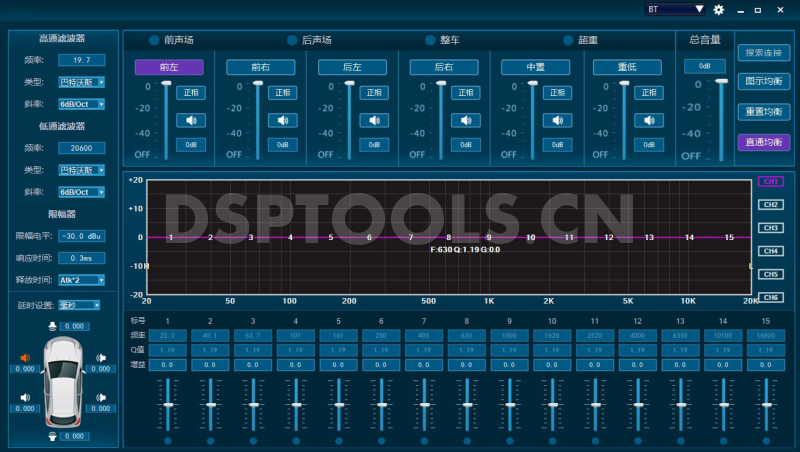800x452 pixels.
Task: Select the subwoofer icon below the car
Action: click(x=52, y=436)
